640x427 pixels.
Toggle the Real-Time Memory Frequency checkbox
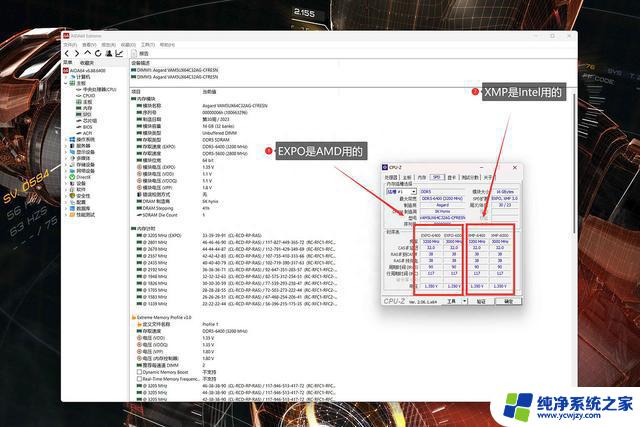click(x=139, y=379)
